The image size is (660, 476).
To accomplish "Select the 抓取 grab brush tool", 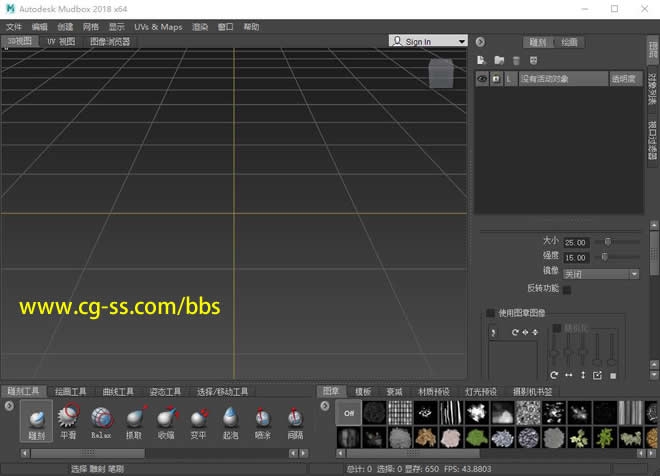I will (x=133, y=419).
